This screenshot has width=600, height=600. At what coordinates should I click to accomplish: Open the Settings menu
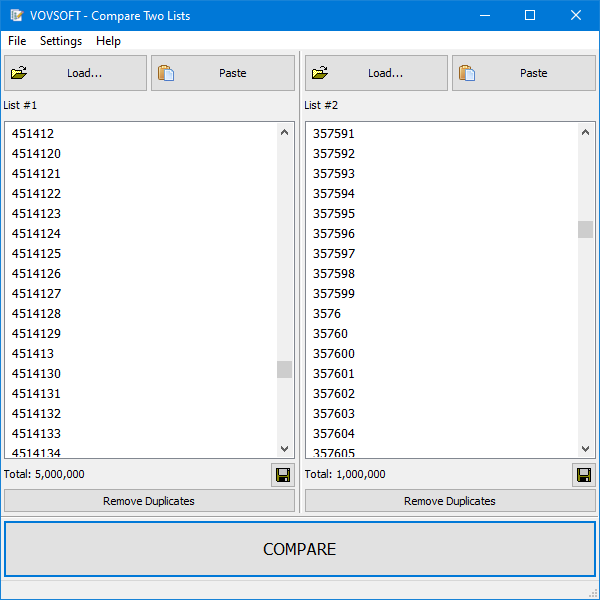tap(61, 41)
